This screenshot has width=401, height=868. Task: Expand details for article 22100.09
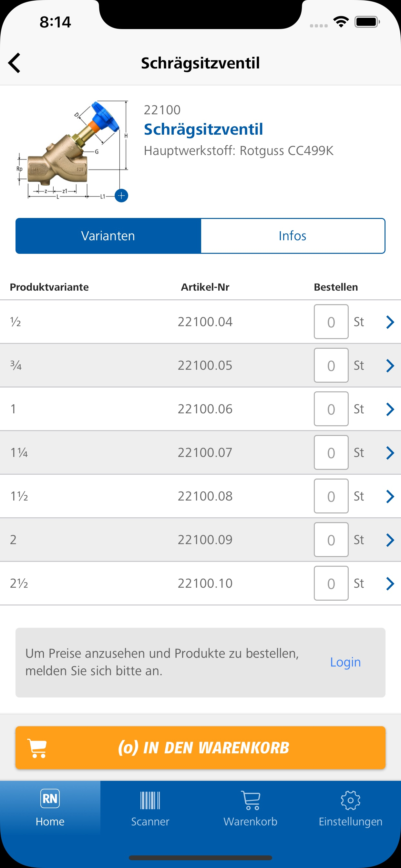point(390,540)
